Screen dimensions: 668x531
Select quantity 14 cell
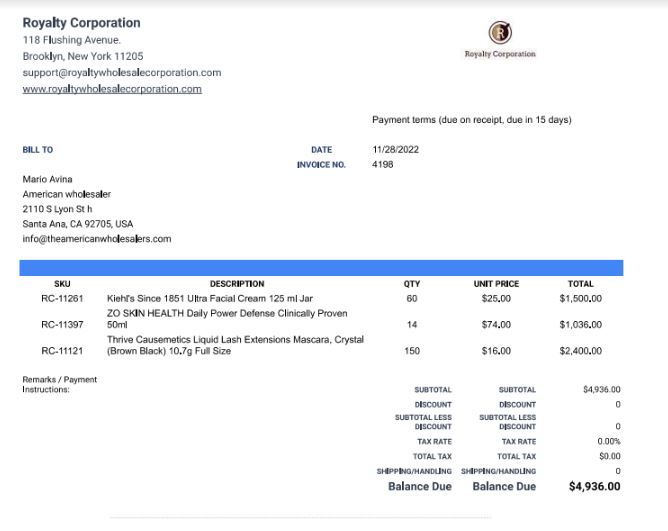(x=412, y=325)
